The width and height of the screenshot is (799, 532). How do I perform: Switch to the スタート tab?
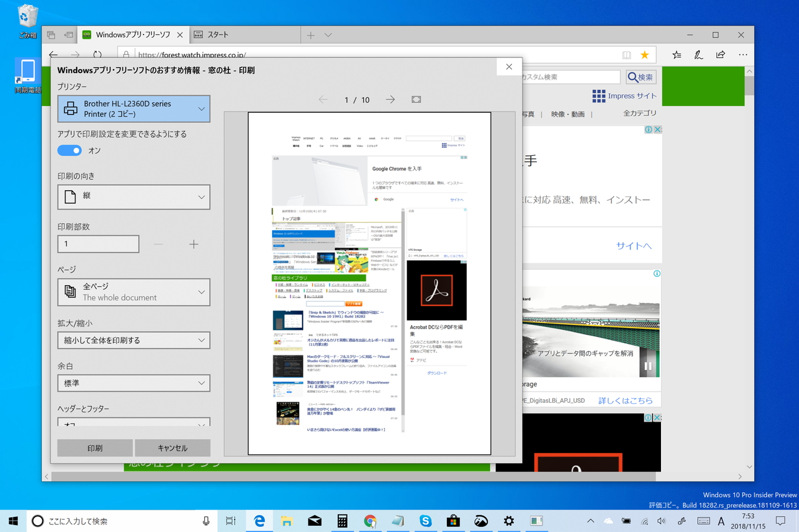tap(245, 35)
